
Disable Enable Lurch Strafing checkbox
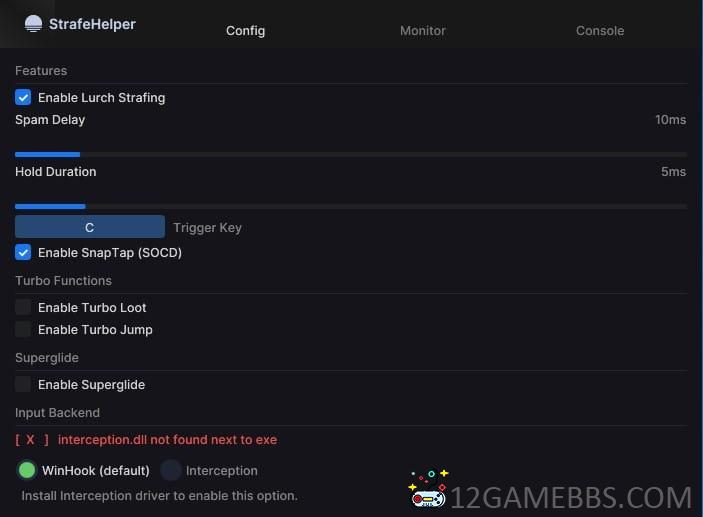point(23,97)
